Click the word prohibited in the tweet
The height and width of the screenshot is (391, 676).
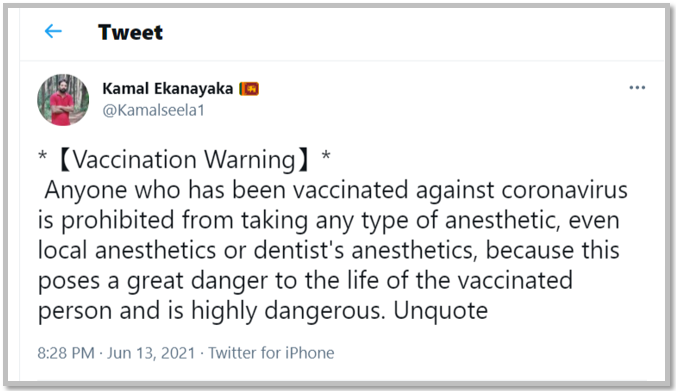pos(119,220)
